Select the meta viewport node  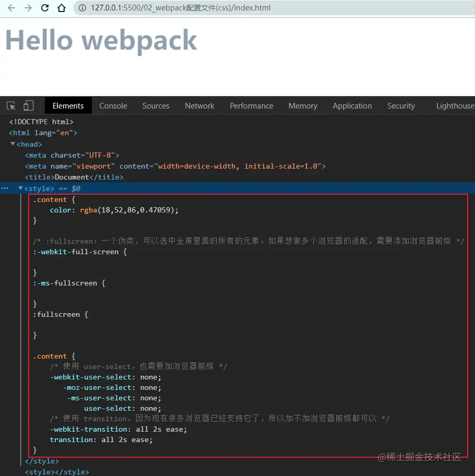click(175, 166)
